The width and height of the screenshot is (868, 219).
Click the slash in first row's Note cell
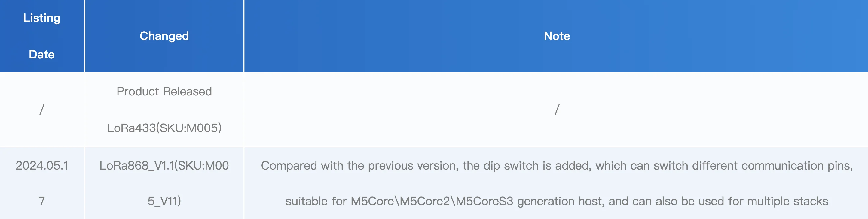pyautogui.click(x=557, y=110)
